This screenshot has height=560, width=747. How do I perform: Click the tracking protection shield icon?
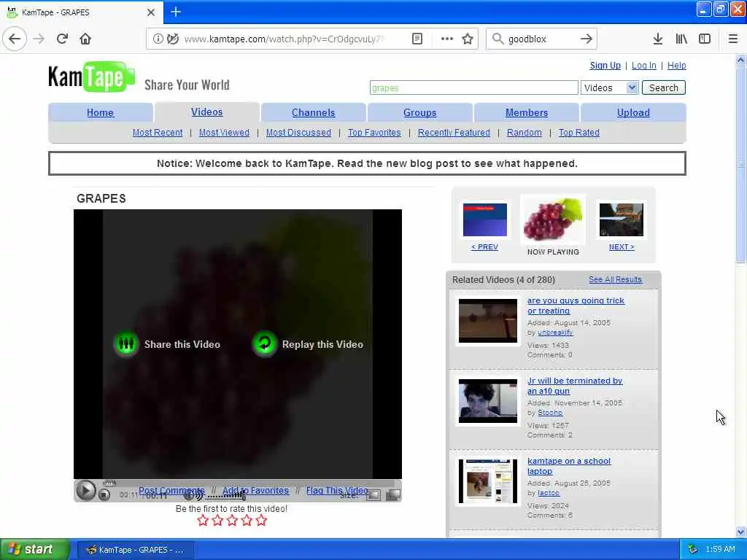pyautogui.click(x=173, y=39)
